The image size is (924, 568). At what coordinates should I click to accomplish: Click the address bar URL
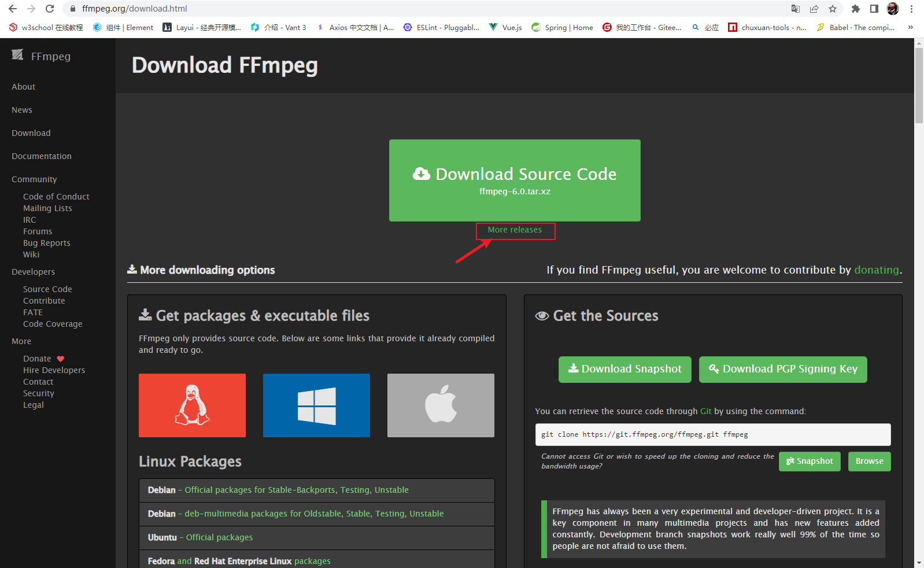tap(134, 9)
